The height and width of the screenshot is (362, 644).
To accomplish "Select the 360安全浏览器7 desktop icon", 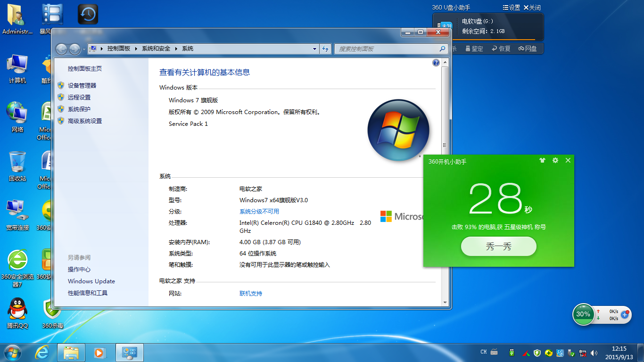I will [17, 268].
